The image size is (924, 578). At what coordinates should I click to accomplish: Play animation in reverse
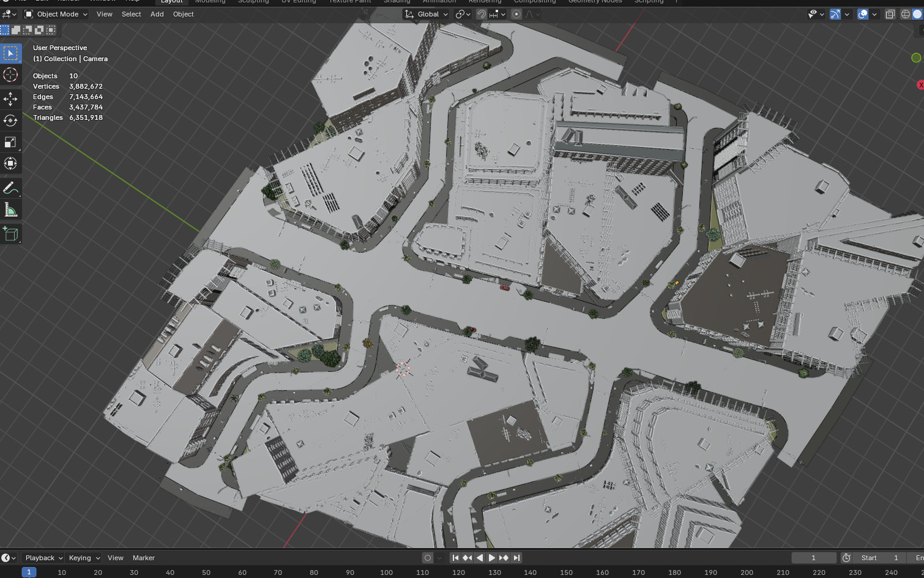pos(480,558)
